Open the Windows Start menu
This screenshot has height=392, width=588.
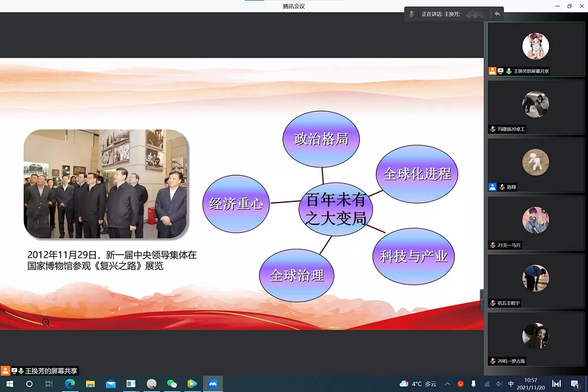coord(9,384)
